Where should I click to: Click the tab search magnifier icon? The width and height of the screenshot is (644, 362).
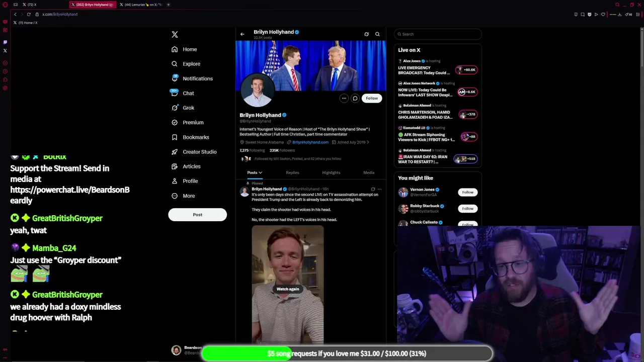617,5
